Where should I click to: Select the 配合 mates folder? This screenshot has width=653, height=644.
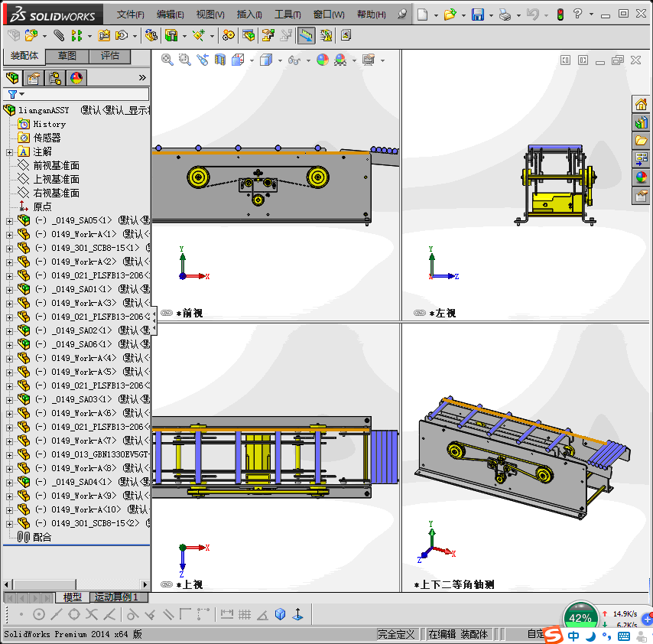(43, 538)
